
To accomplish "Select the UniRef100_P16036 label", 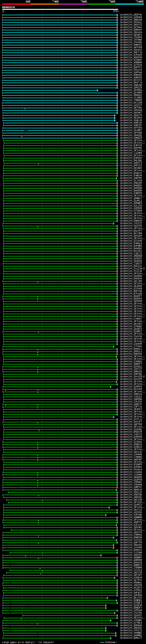I will pos(131,336).
